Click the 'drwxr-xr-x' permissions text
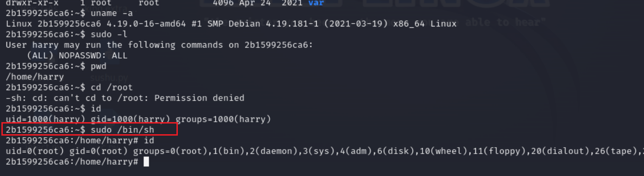The width and height of the screenshot is (644, 176). [x=32, y=3]
